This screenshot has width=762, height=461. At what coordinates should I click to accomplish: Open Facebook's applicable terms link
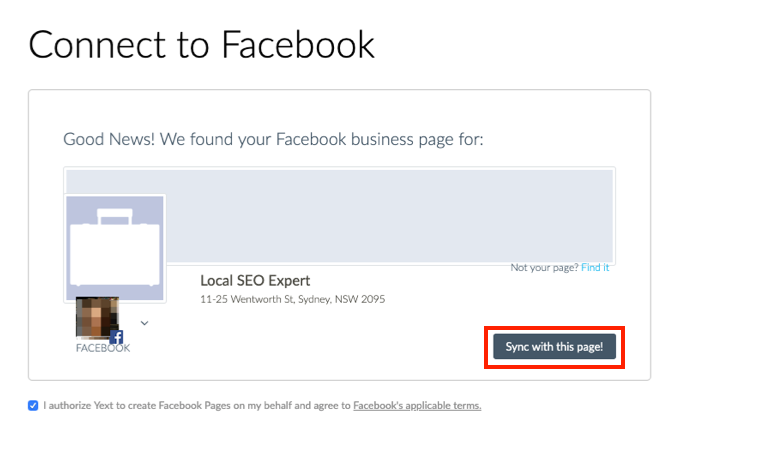[417, 405]
